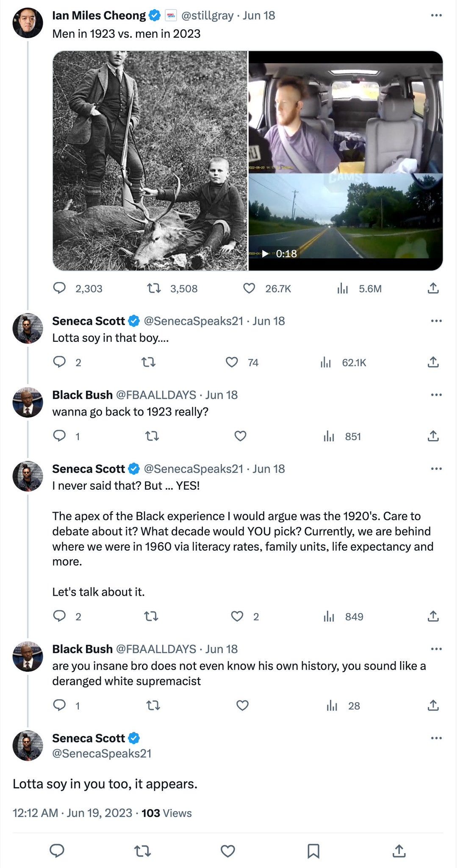Open Seneca Scott's name on final tweet

coord(89,738)
